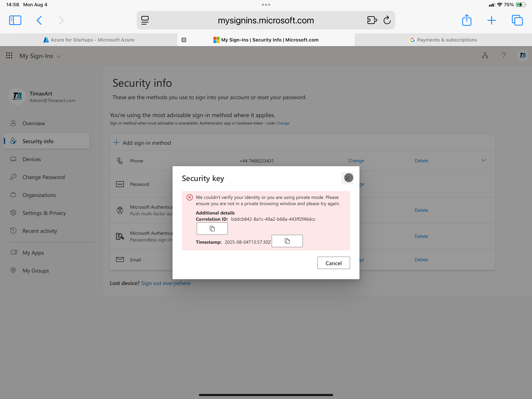532x399 pixels.
Task: Toggle the Safari sidebar
Action: tap(15, 20)
